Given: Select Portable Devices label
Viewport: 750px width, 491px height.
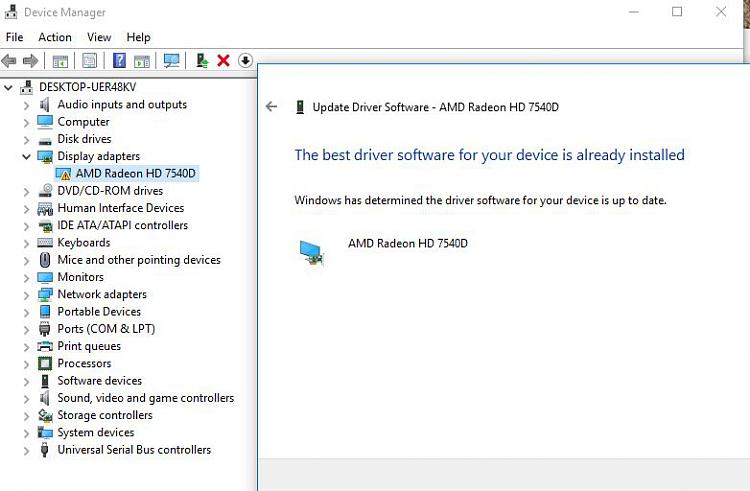Looking at the screenshot, I should click(x=99, y=312).
